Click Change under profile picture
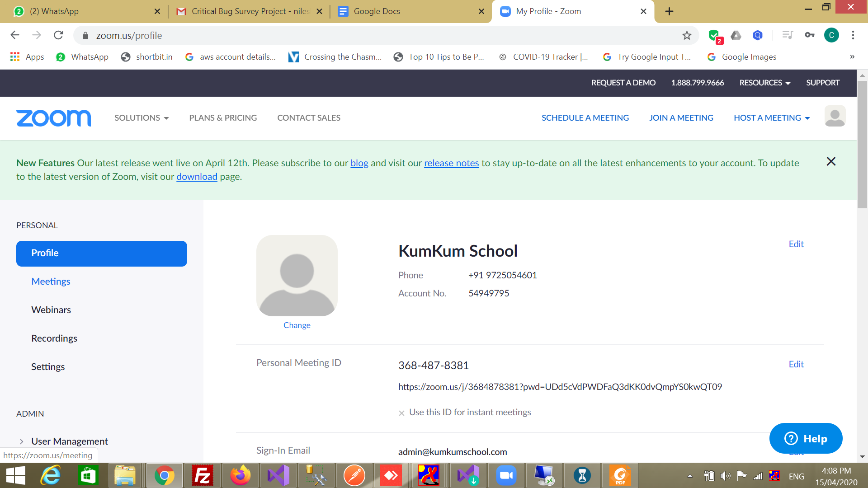868x488 pixels. pos(297,325)
